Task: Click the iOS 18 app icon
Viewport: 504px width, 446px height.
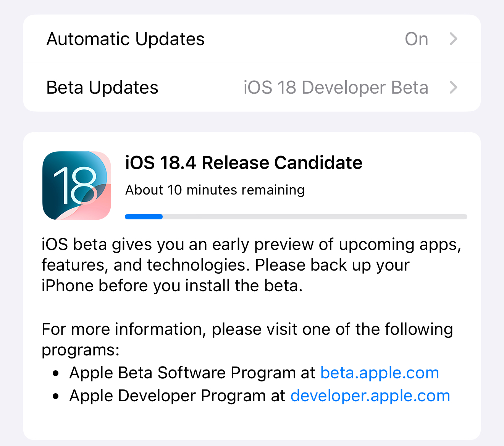Action: [x=77, y=186]
